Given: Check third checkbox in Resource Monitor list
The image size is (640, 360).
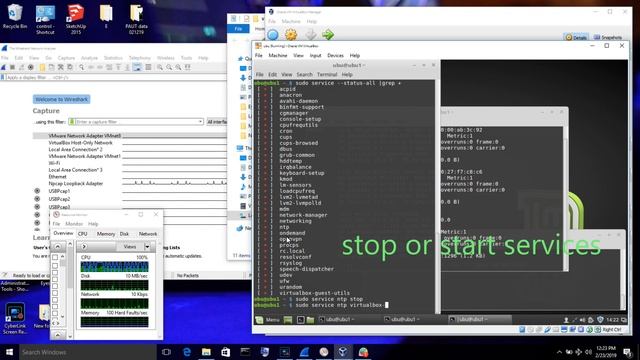Looking at the screenshot, I should point(55,273).
